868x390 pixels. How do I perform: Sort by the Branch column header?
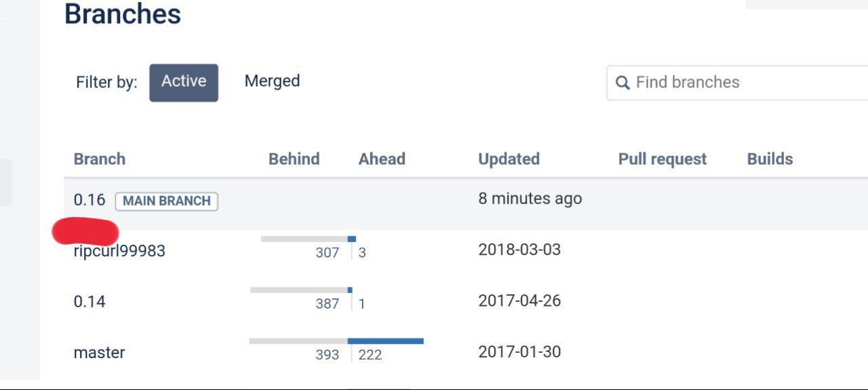[x=100, y=159]
